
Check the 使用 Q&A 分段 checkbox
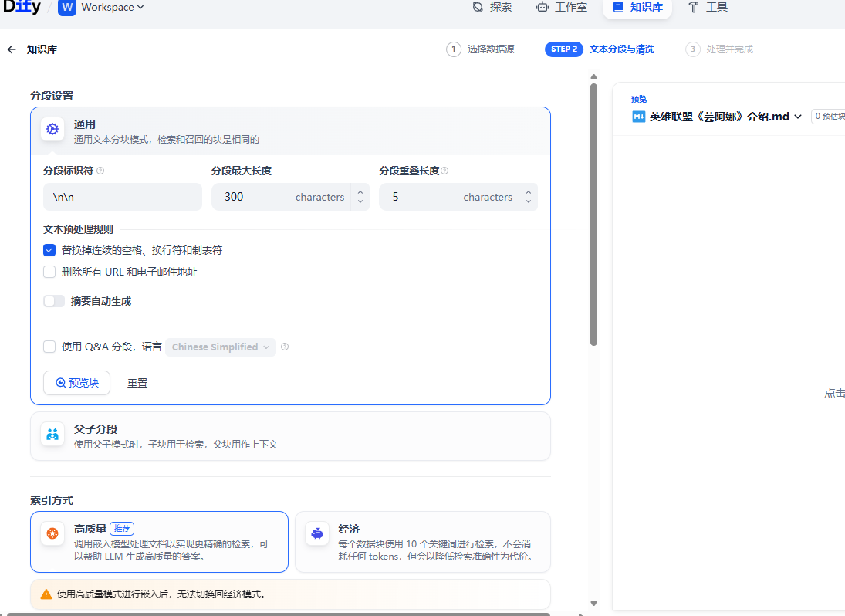49,347
